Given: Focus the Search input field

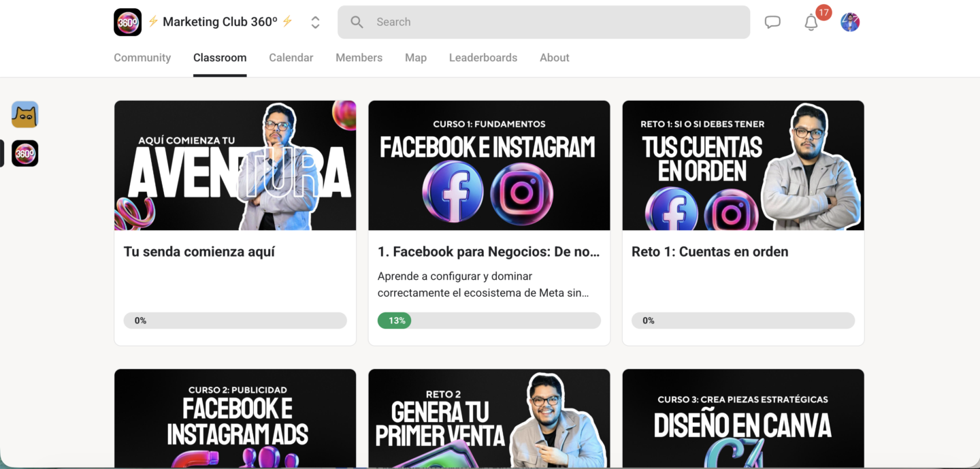Looking at the screenshot, I should pyautogui.click(x=544, y=22).
